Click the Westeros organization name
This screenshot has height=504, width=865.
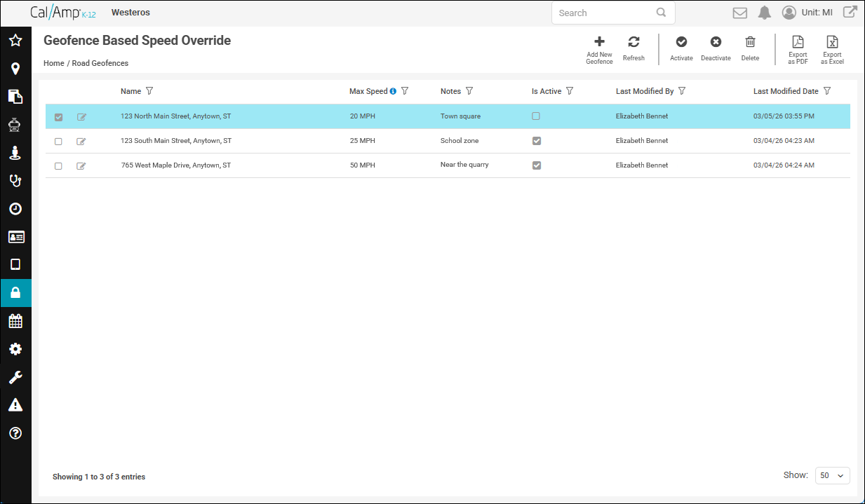(130, 13)
